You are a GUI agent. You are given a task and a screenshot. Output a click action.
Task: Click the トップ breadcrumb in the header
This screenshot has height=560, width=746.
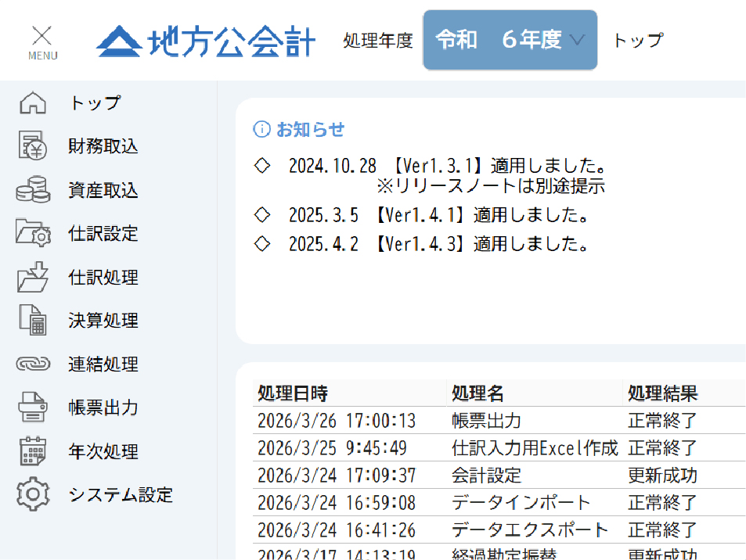[x=638, y=40]
